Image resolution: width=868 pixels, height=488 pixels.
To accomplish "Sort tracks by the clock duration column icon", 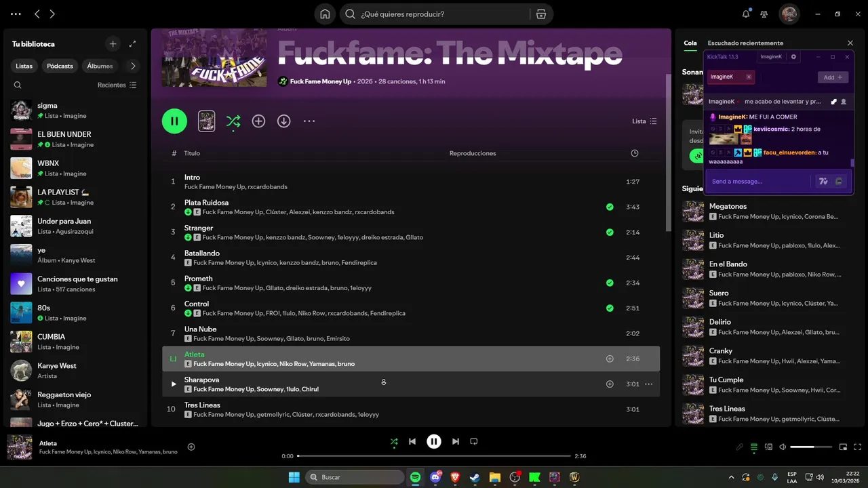I will point(635,153).
